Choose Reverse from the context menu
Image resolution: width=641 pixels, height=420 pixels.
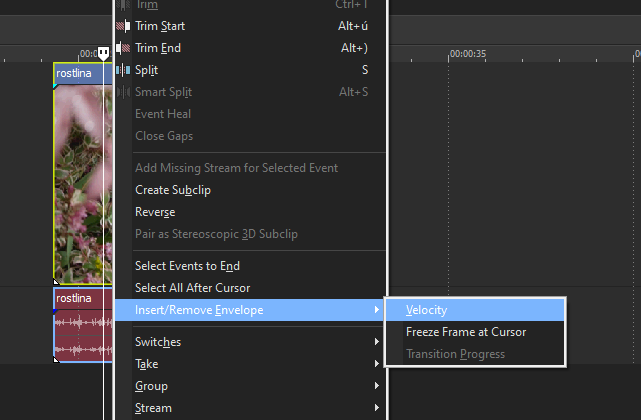click(x=155, y=212)
